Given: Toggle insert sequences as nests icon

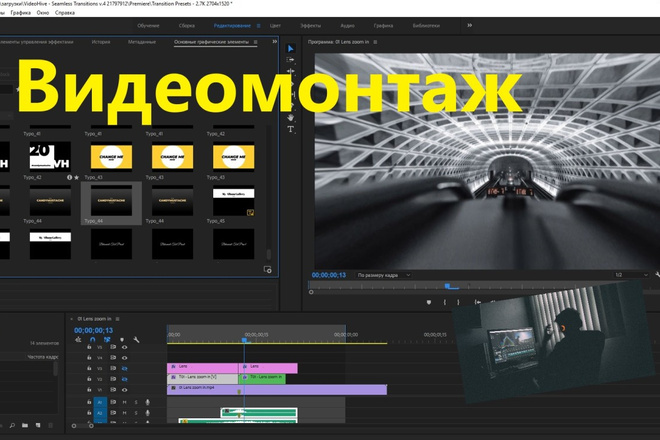Looking at the screenshot, I should click(78, 339).
